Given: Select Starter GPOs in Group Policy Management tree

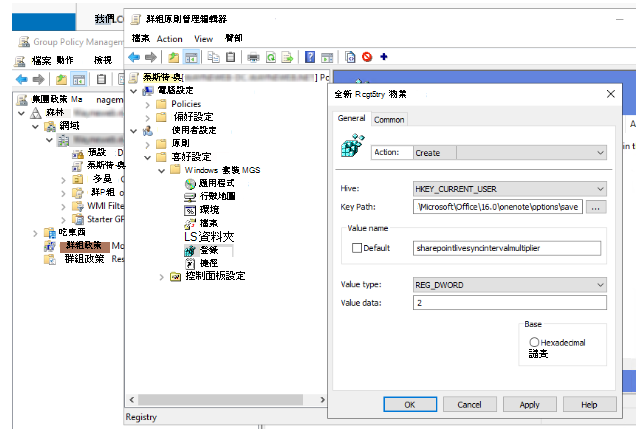Looking at the screenshot, I should coord(105,219).
